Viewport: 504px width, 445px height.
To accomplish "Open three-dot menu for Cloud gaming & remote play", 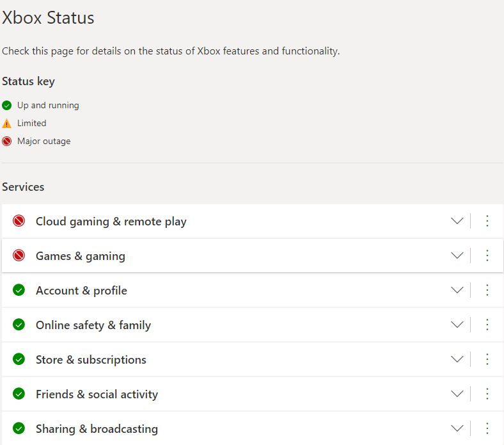I will [x=487, y=221].
